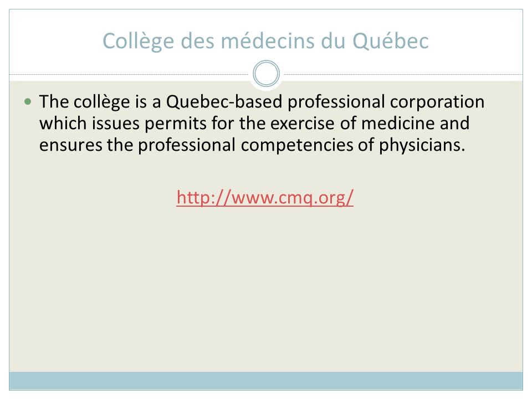
Task: Click the word competencies in the paragraph
Action: click(x=297, y=145)
